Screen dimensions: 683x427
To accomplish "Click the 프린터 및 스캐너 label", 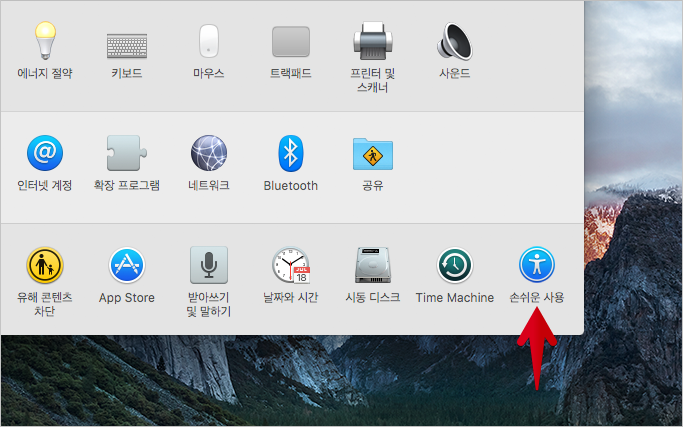I will point(373,80).
